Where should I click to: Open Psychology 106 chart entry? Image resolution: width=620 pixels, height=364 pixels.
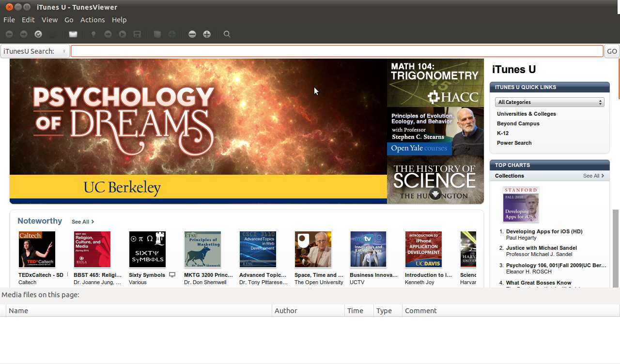[556, 265]
